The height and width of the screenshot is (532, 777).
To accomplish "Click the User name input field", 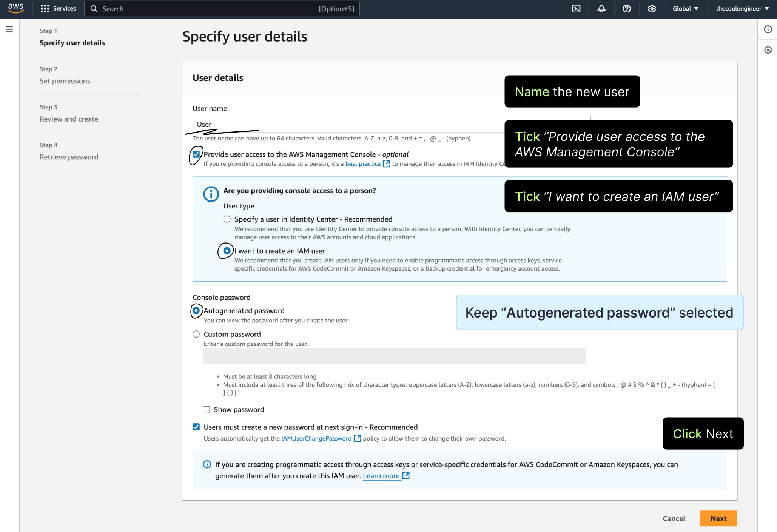I will pos(392,124).
